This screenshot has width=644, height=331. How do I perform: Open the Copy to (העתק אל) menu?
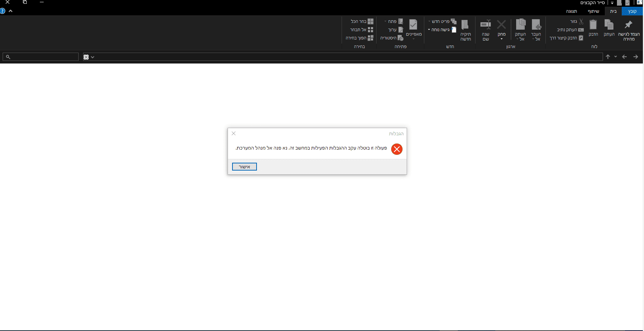coord(520,30)
